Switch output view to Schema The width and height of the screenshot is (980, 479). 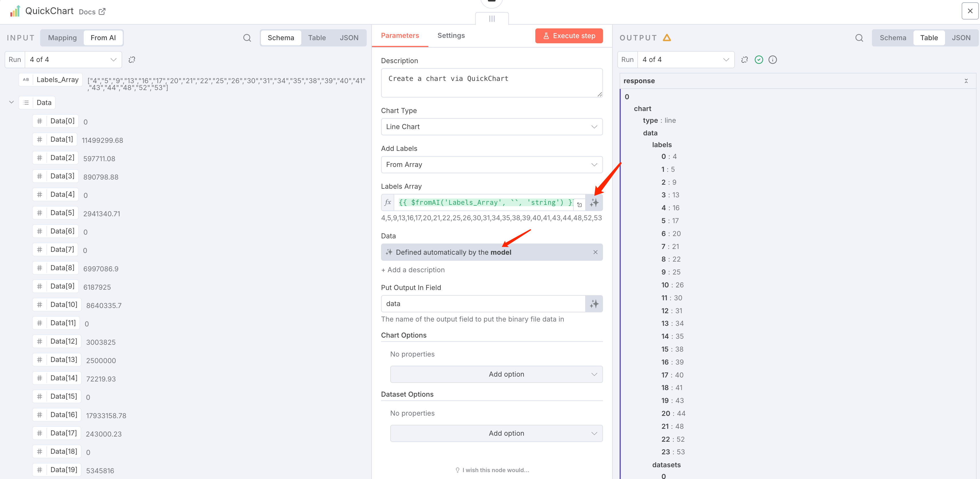[x=893, y=38]
